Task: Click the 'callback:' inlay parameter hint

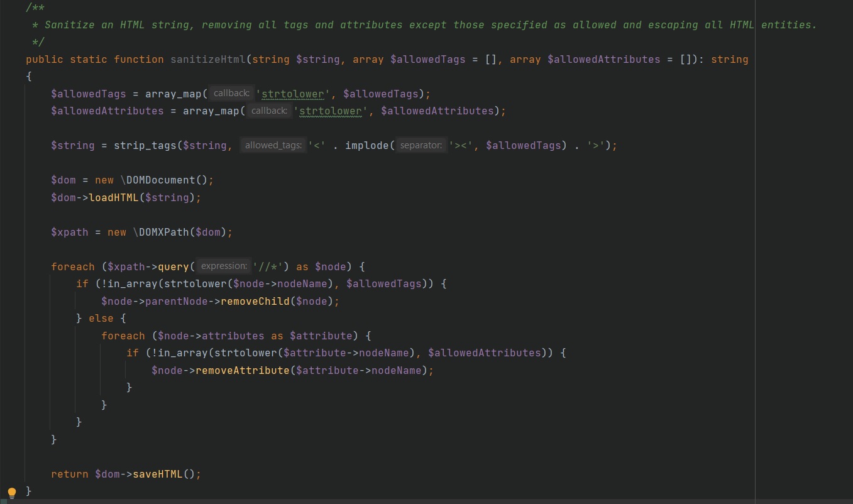Action: [231, 93]
